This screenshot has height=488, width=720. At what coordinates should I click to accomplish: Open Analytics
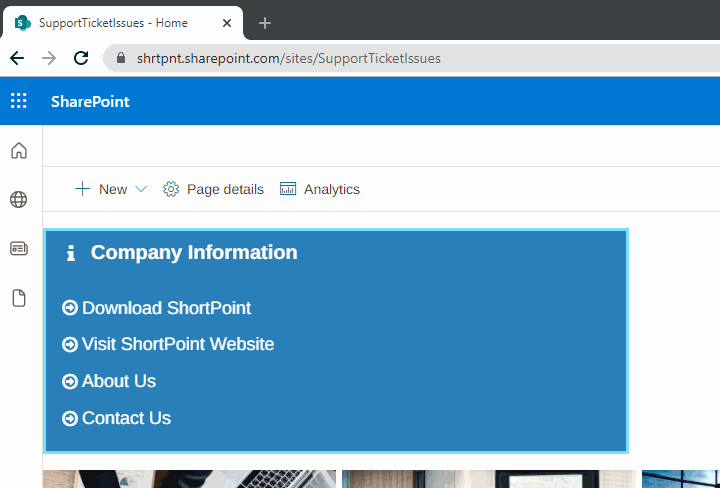[320, 189]
